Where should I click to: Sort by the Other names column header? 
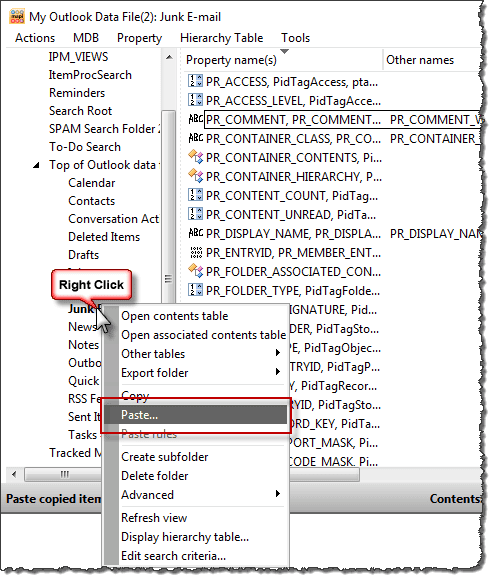coord(432,60)
